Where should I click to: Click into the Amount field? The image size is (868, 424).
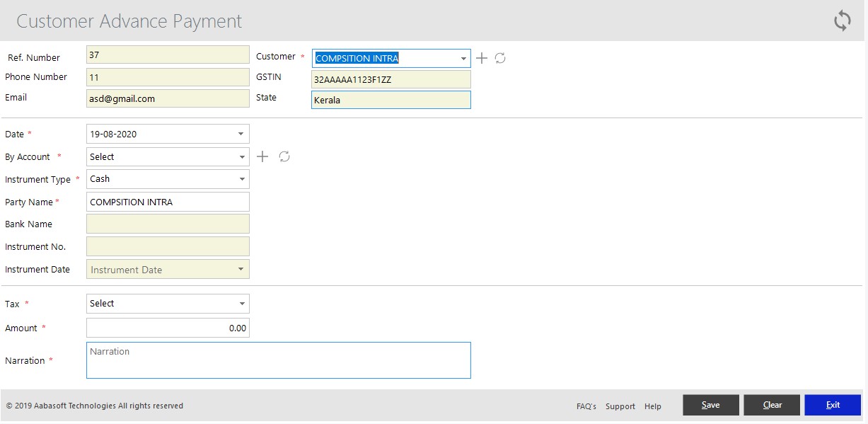coord(168,328)
